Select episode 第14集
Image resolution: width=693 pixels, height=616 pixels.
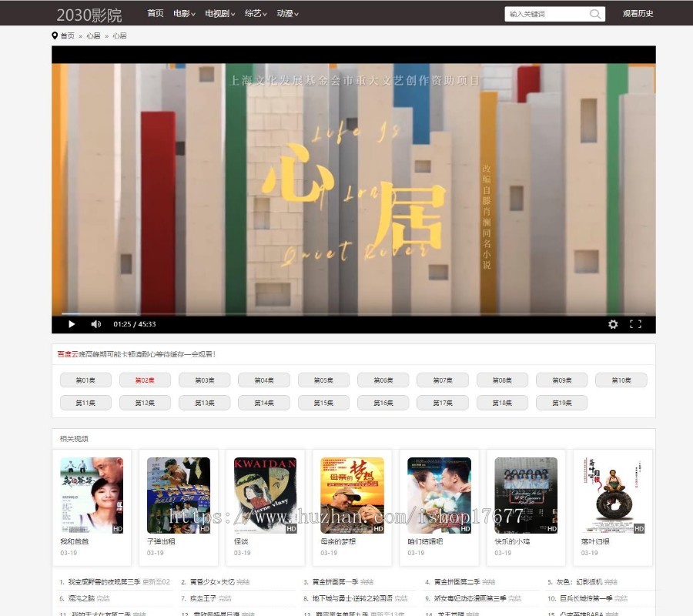tap(264, 403)
